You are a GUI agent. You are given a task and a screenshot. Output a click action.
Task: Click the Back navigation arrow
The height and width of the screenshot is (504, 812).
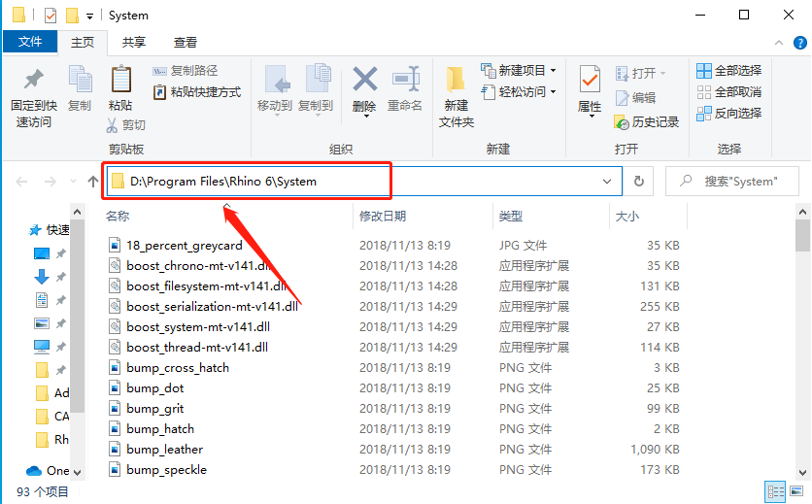coord(21,182)
